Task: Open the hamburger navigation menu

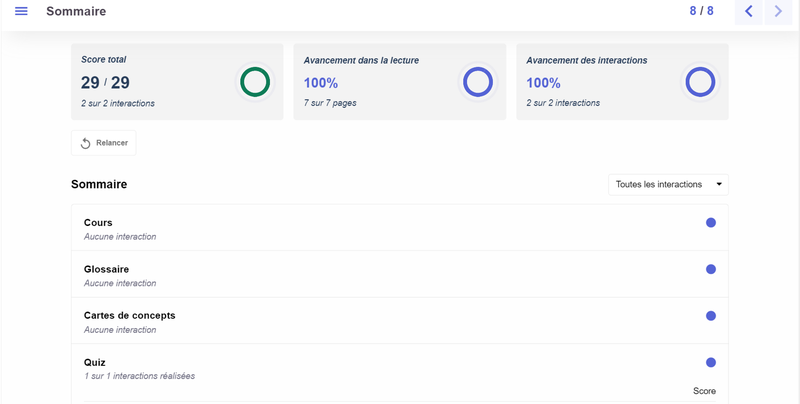Action: (x=21, y=11)
